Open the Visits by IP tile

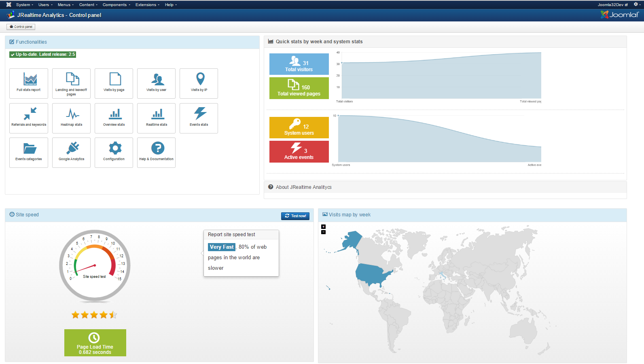point(199,83)
